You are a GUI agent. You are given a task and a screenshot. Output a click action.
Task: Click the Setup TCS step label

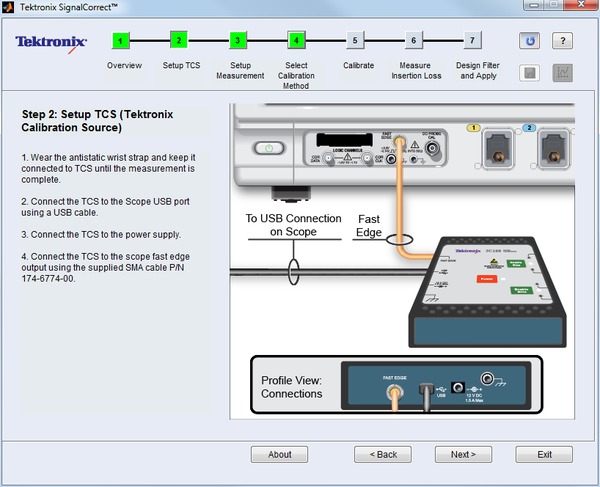click(181, 65)
